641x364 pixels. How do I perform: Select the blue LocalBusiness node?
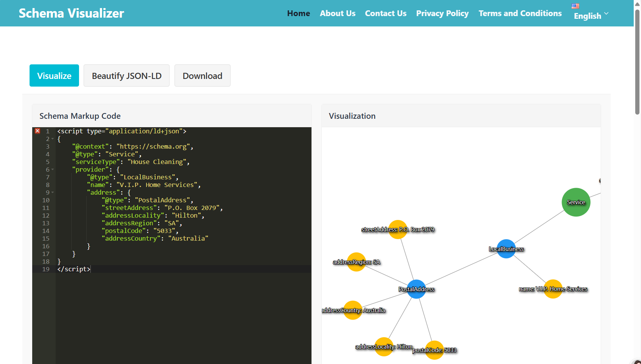pos(506,249)
